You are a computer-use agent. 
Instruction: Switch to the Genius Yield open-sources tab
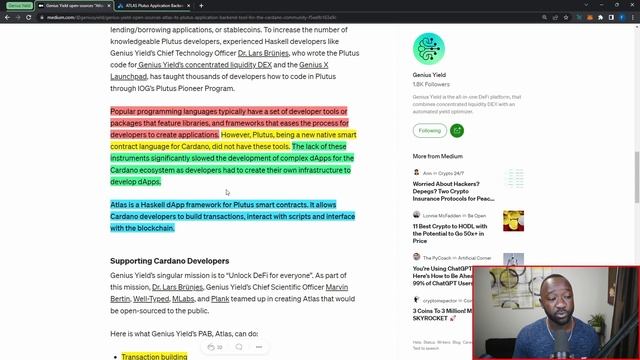point(73,6)
